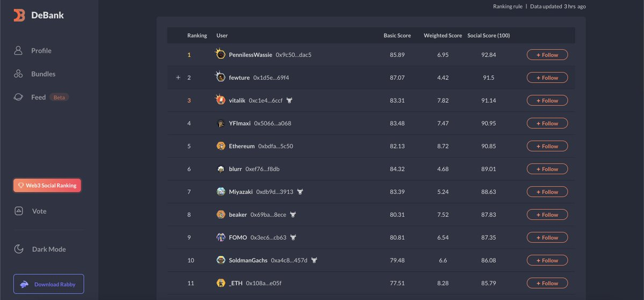
Task: Open the Ranking rule link
Action: point(508,6)
